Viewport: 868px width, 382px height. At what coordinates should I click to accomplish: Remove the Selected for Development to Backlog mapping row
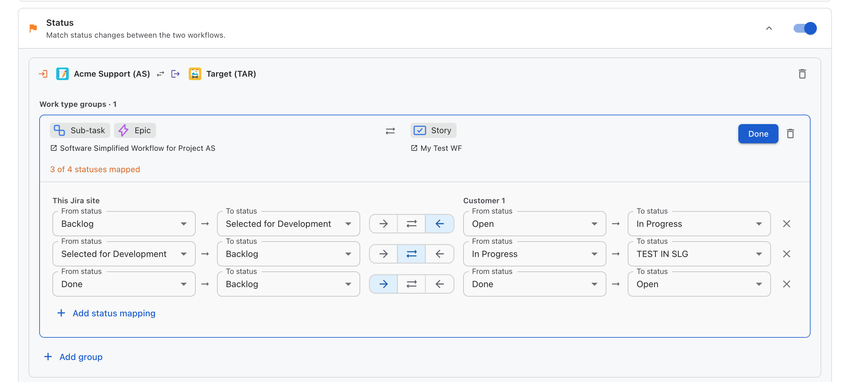click(786, 254)
